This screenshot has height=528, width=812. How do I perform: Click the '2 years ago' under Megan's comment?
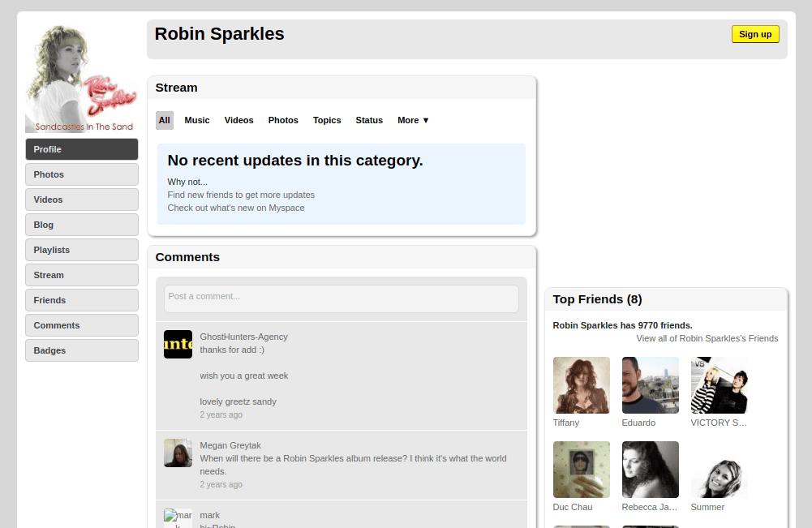coord(221,484)
